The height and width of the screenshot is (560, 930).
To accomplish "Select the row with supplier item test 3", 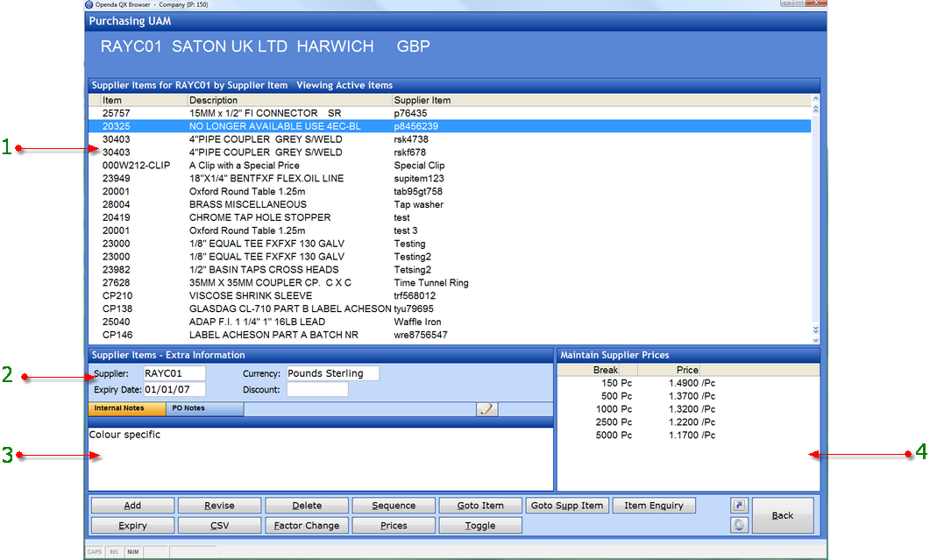I will (x=450, y=230).
